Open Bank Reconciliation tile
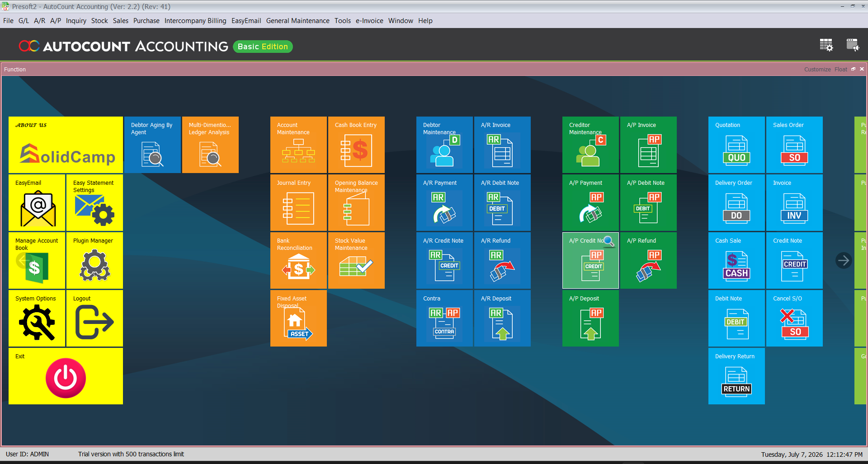 pos(298,260)
